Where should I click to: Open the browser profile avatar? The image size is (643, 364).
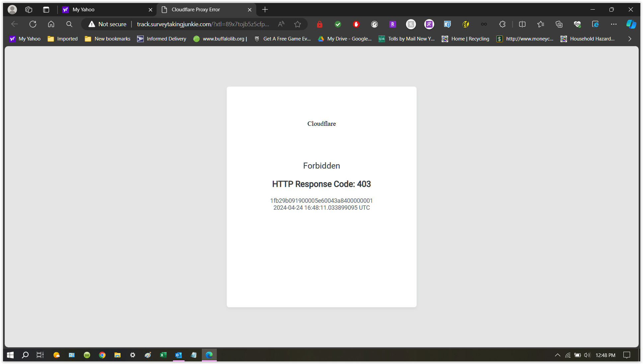point(12,10)
